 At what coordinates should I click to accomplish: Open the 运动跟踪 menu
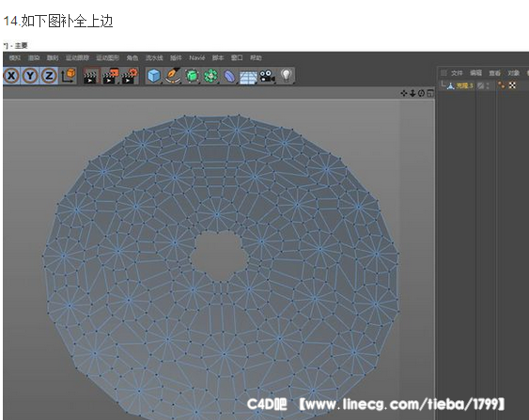pyautogui.click(x=77, y=58)
